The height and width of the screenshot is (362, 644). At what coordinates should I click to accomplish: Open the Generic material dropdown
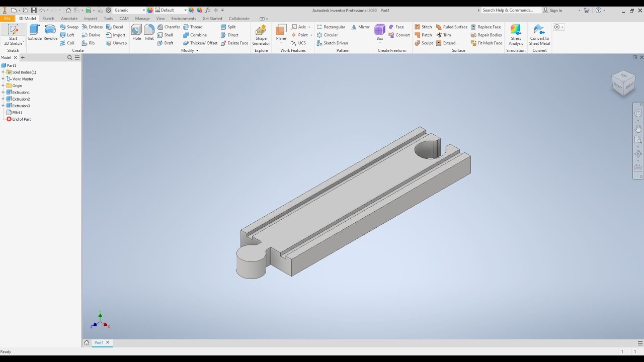[x=143, y=10]
